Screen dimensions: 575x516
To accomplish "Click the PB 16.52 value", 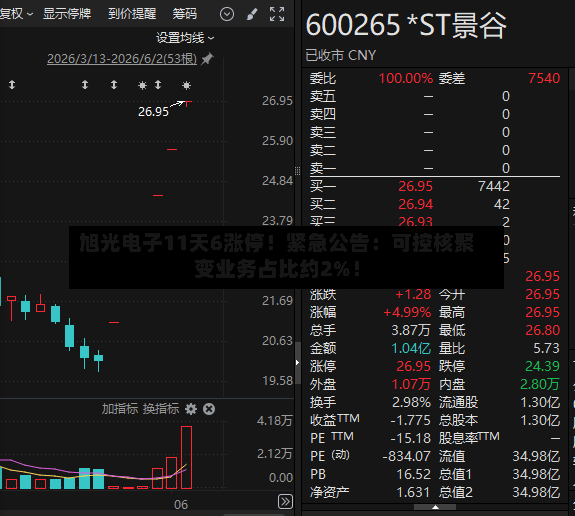I will pos(413,475).
